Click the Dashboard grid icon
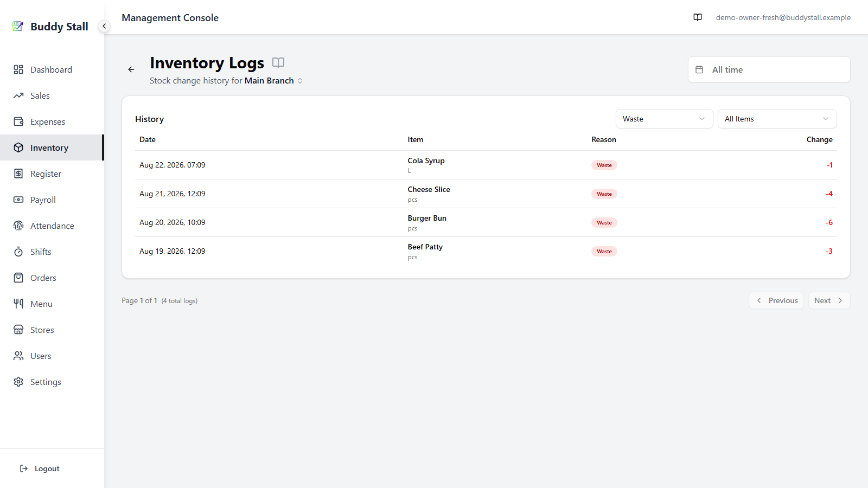 [18, 69]
